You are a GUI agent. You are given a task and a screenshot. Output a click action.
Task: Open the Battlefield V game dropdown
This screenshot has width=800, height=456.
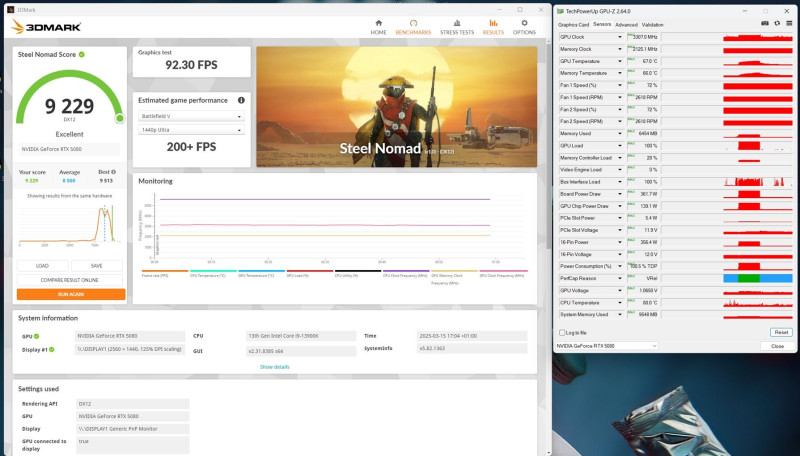pos(191,116)
